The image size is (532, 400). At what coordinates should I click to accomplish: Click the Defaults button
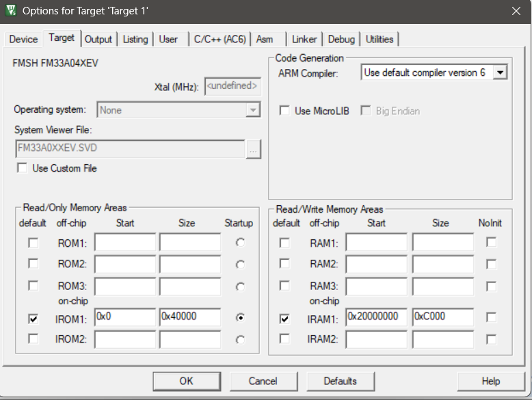click(x=340, y=381)
